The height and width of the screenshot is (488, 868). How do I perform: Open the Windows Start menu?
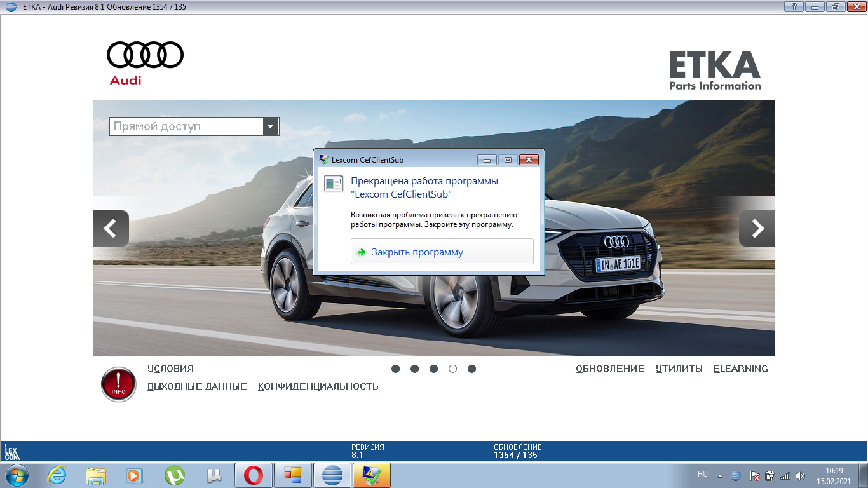pyautogui.click(x=16, y=475)
